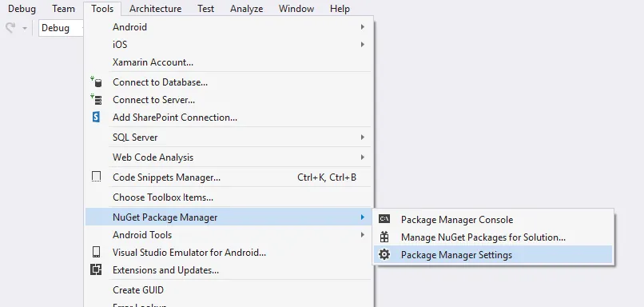Choose Choose Toolbox Items...
This screenshot has width=644, height=307.
(x=229, y=197)
